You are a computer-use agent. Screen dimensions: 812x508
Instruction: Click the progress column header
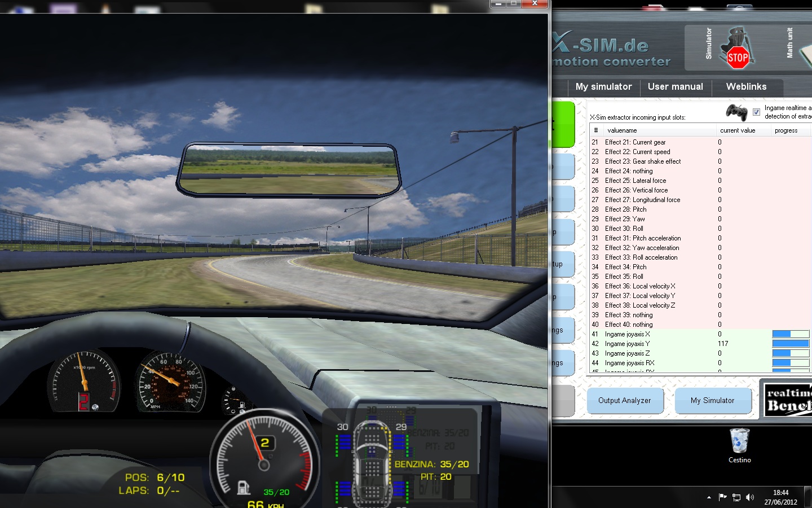pyautogui.click(x=790, y=130)
